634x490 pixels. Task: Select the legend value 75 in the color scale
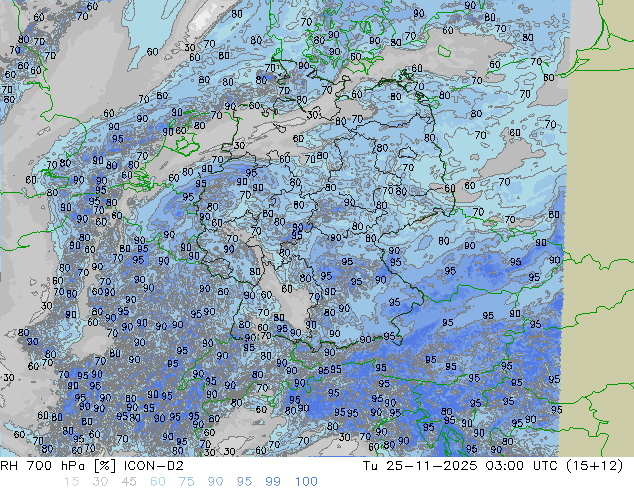click(x=186, y=482)
